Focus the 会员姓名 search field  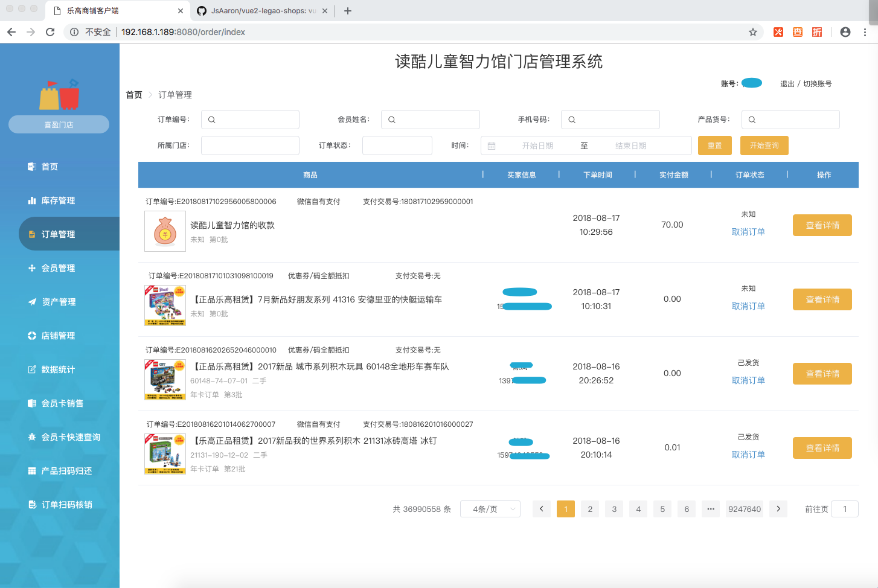pyautogui.click(x=431, y=120)
